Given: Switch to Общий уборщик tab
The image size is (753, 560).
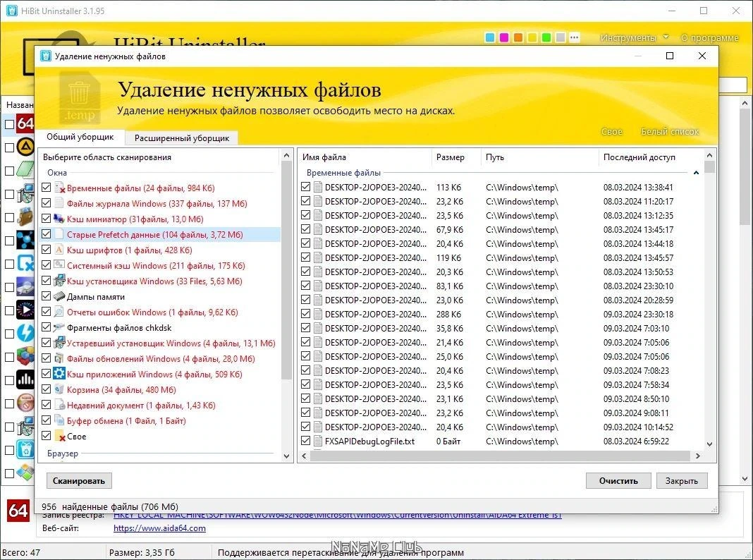Looking at the screenshot, I should pyautogui.click(x=80, y=137).
